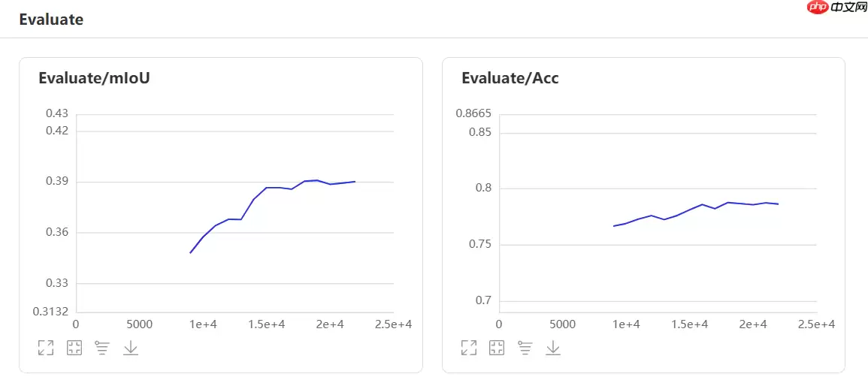
Task: Click the Evaluate/Acc chart title
Action: pos(510,78)
